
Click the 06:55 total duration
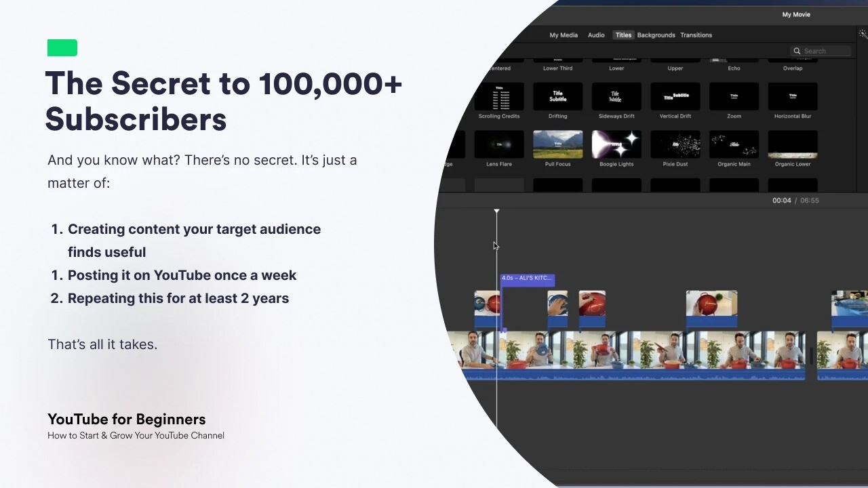[x=810, y=201]
